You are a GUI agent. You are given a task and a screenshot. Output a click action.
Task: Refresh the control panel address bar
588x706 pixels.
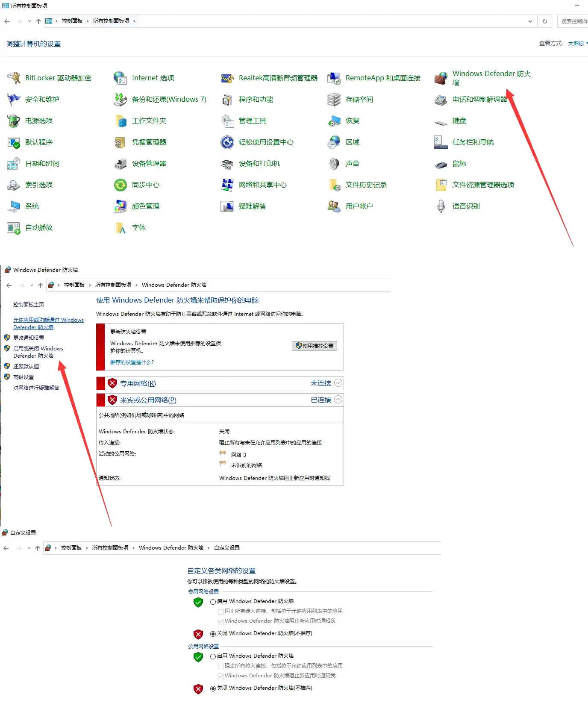pos(545,21)
